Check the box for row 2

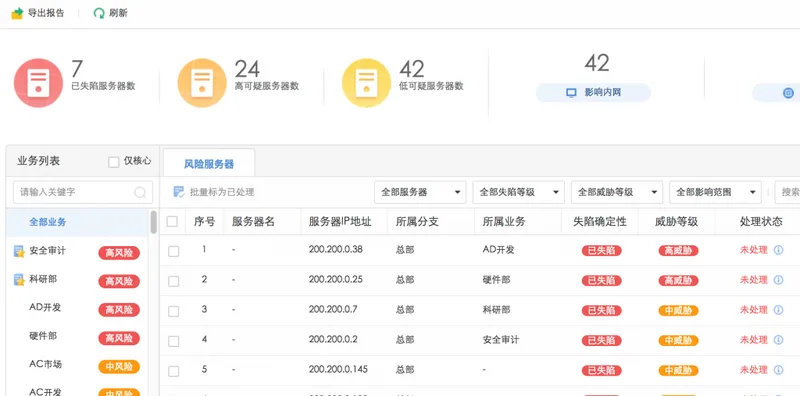coord(173,281)
